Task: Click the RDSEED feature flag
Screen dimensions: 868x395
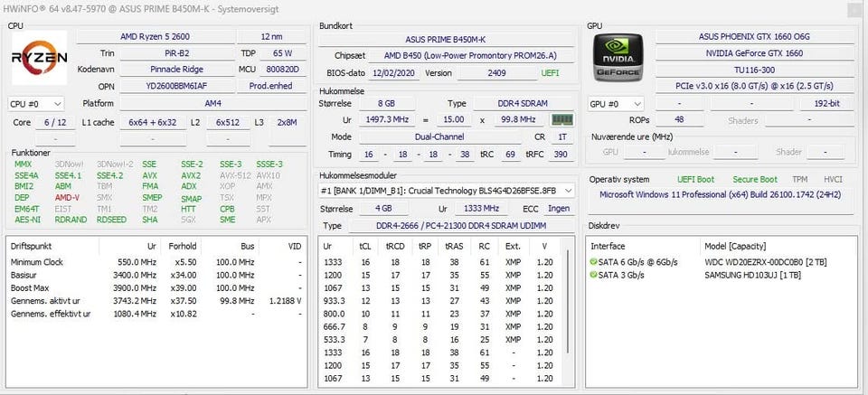Action: click(x=111, y=220)
